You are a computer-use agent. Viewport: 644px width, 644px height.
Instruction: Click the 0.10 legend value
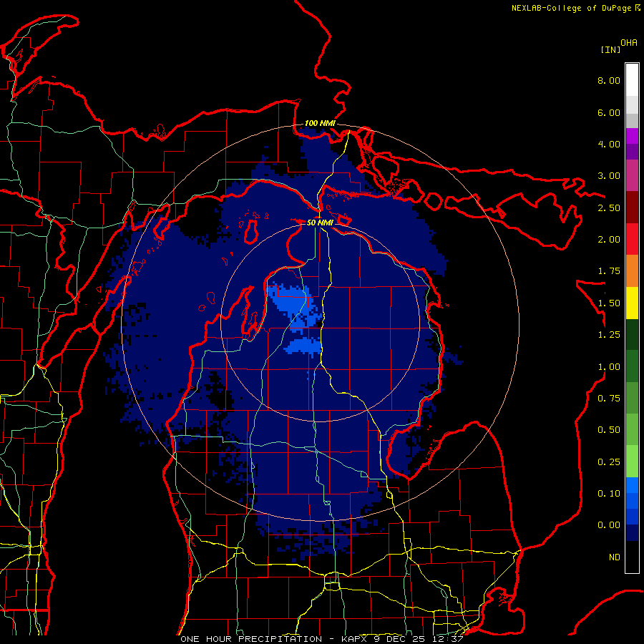[609, 494]
